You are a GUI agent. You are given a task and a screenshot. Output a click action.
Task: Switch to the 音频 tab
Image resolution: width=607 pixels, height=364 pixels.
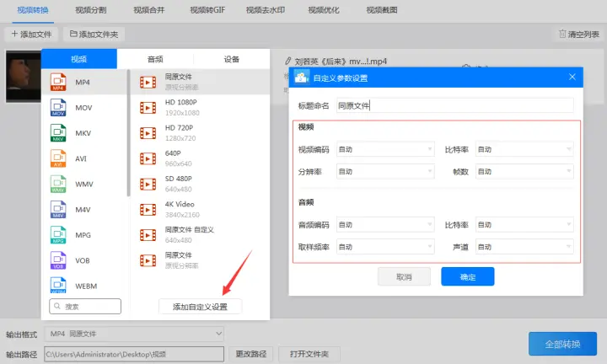[155, 59]
